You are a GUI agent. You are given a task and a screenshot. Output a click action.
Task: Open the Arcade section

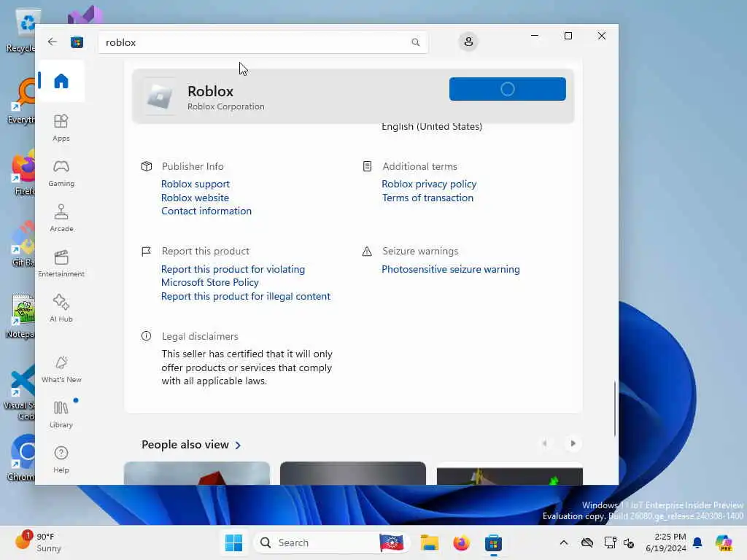(x=61, y=218)
